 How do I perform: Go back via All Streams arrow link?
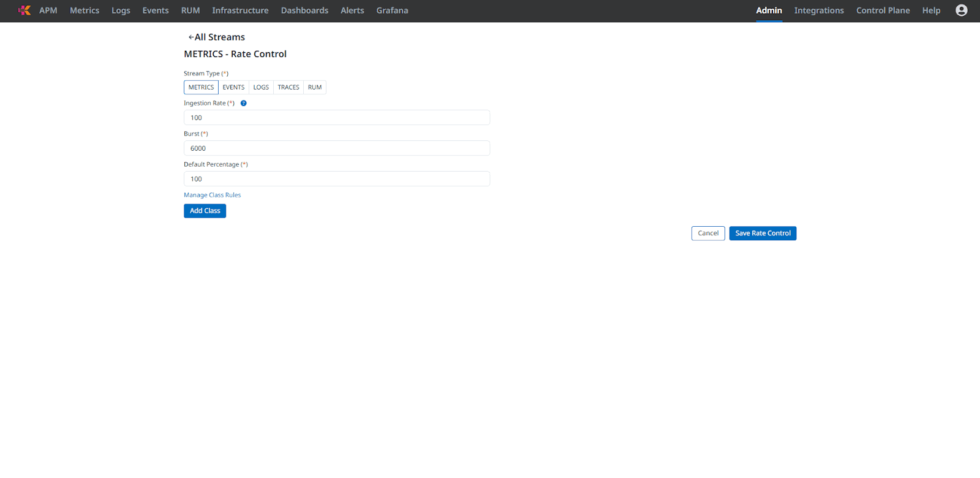click(x=216, y=37)
